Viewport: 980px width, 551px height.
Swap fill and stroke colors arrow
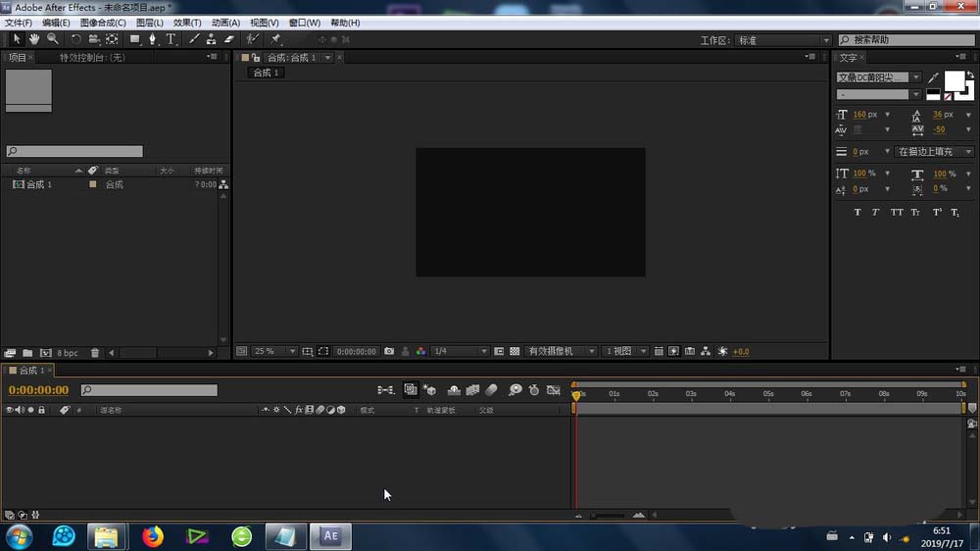(x=970, y=75)
